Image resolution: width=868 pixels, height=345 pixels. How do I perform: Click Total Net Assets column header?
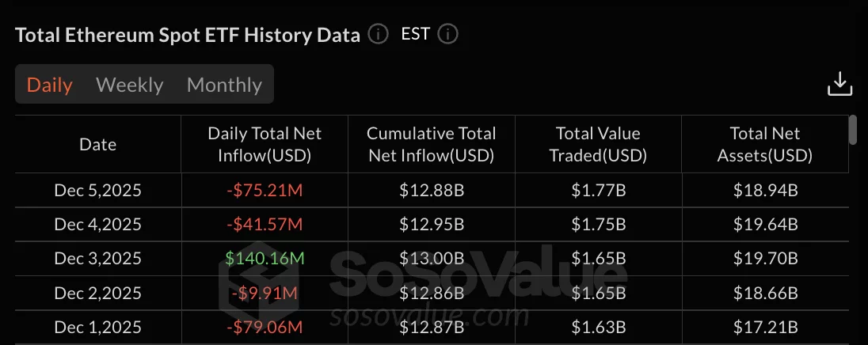pyautogui.click(x=764, y=145)
